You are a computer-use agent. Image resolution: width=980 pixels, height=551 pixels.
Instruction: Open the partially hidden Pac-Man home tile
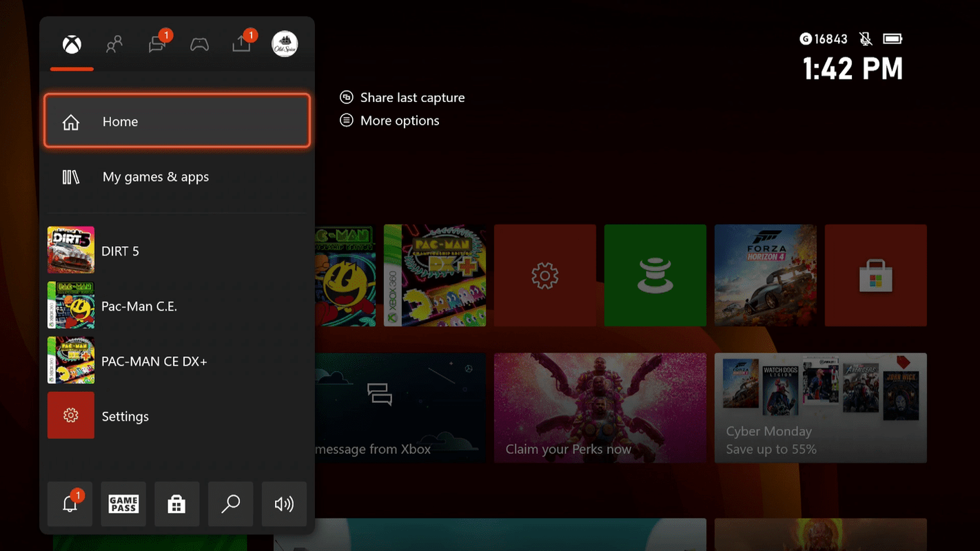click(345, 275)
